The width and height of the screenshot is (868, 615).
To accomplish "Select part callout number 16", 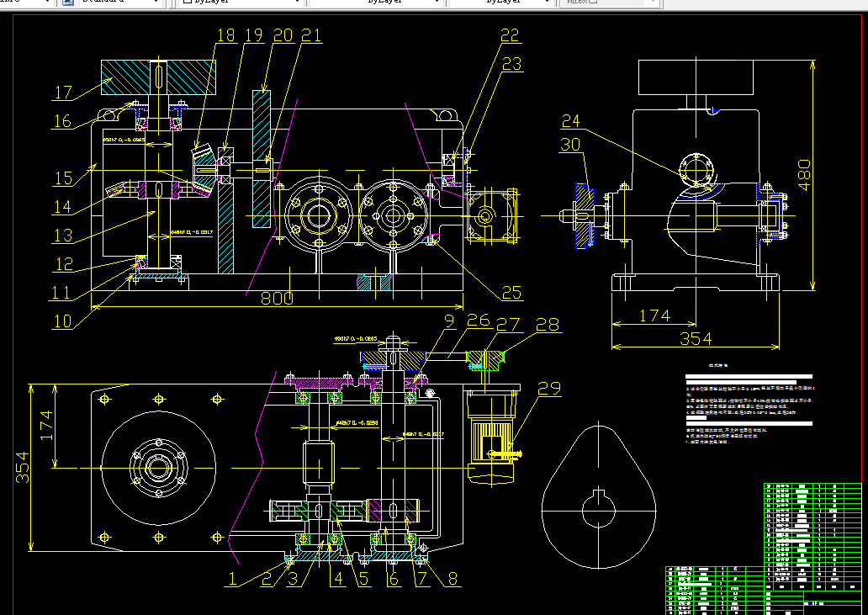I will pyautogui.click(x=62, y=120).
